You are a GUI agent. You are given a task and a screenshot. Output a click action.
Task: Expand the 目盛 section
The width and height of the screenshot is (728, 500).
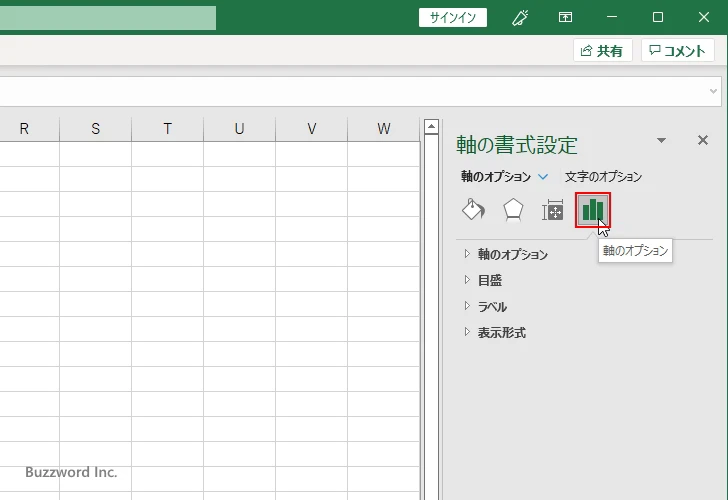click(483, 280)
